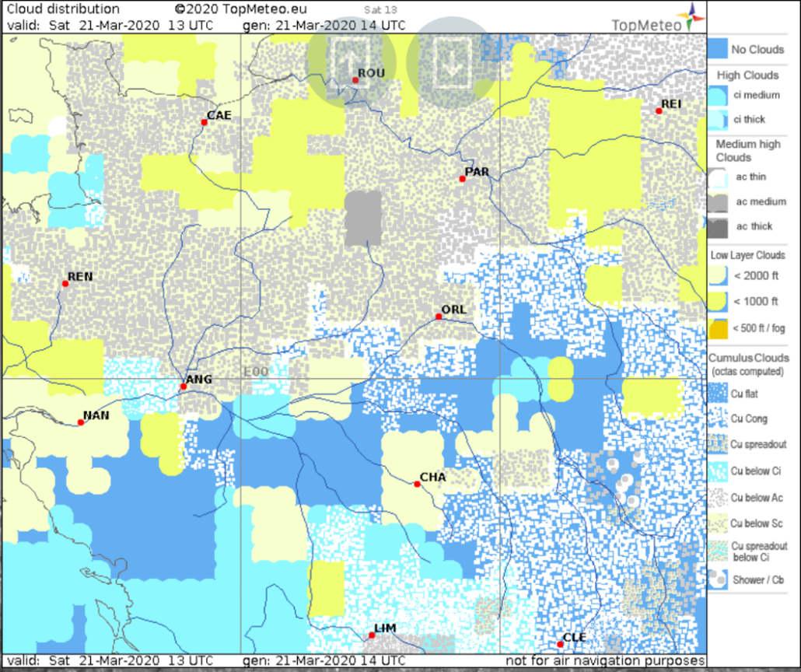The image size is (801, 672).
Task: Click the top 'gen: 21-Mar-2020 14 UTC' text
Action: point(324,26)
